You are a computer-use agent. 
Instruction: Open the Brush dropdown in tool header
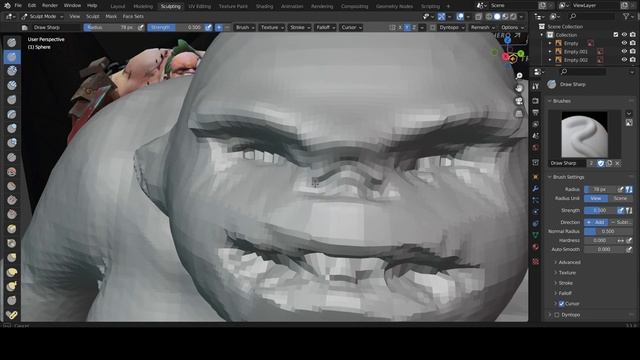(x=245, y=27)
